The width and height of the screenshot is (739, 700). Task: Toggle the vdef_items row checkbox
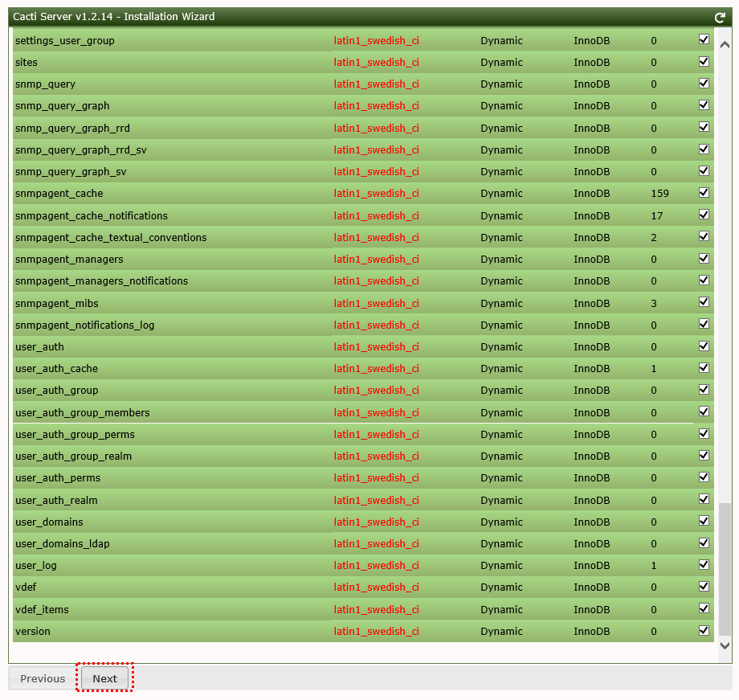[704, 608]
